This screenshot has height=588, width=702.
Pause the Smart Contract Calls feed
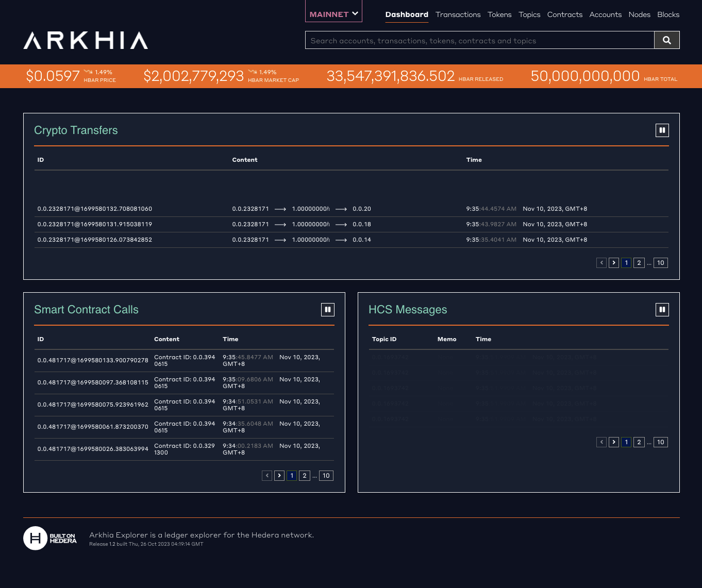327,310
